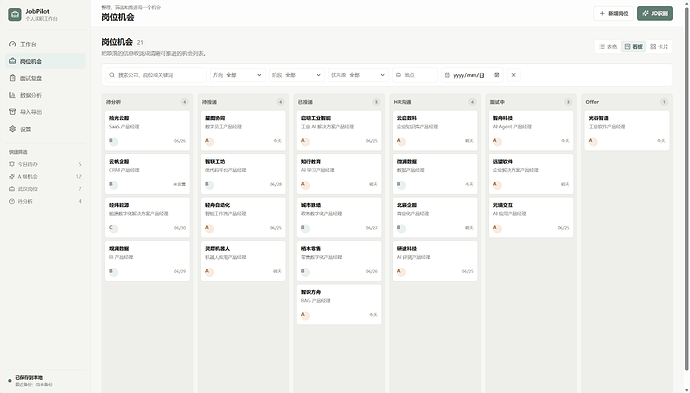Click the count badge 4 in 待分析 column header
The image size is (690, 393).
[184, 102]
